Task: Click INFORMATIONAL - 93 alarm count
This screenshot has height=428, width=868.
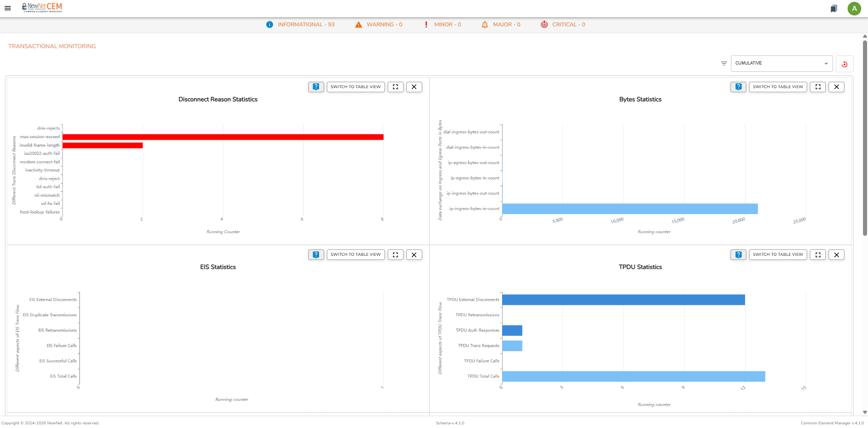Action: pyautogui.click(x=306, y=25)
